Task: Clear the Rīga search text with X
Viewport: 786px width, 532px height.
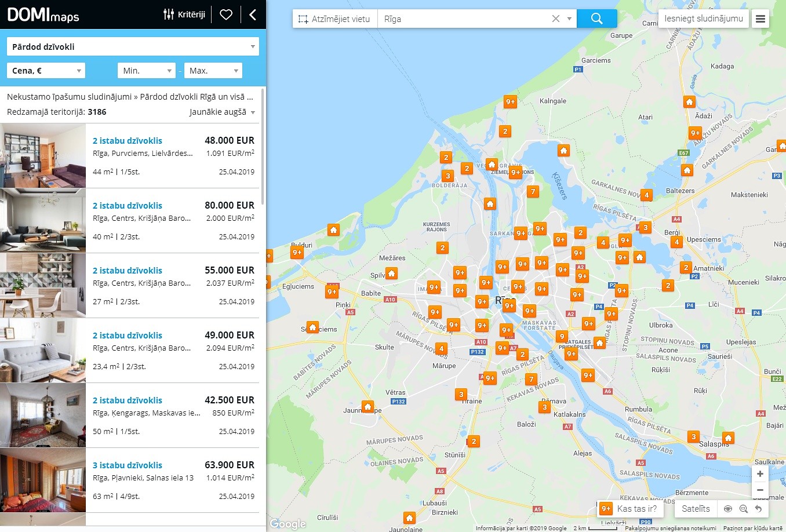Action: coord(555,19)
